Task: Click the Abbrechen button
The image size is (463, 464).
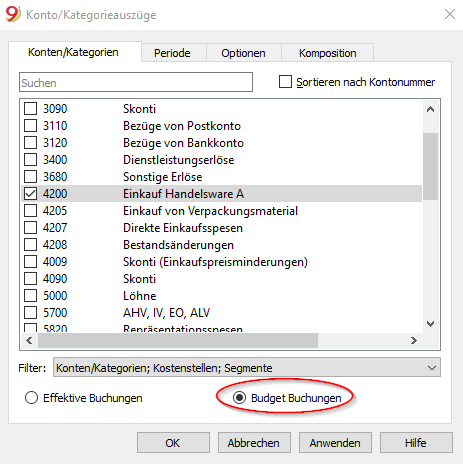Action: click(x=254, y=443)
